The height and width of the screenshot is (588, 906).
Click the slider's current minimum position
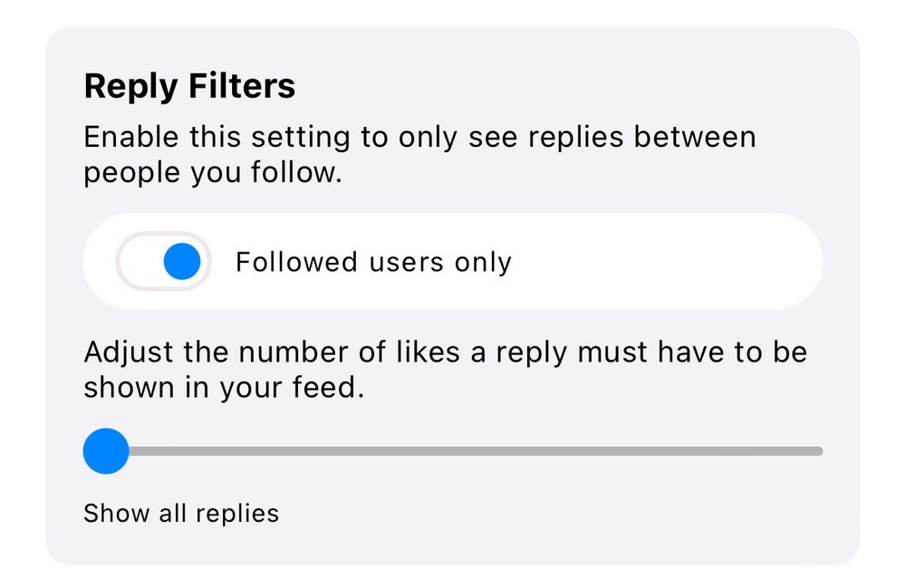[105, 449]
